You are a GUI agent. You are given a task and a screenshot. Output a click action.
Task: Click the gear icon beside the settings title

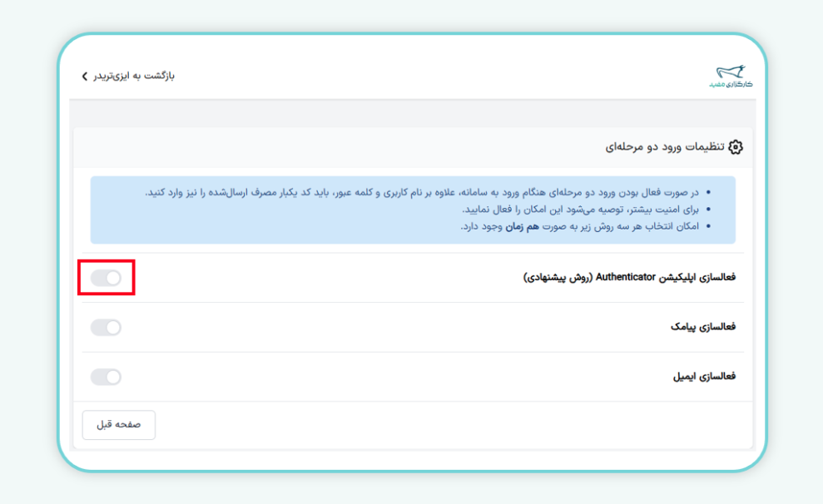click(735, 147)
